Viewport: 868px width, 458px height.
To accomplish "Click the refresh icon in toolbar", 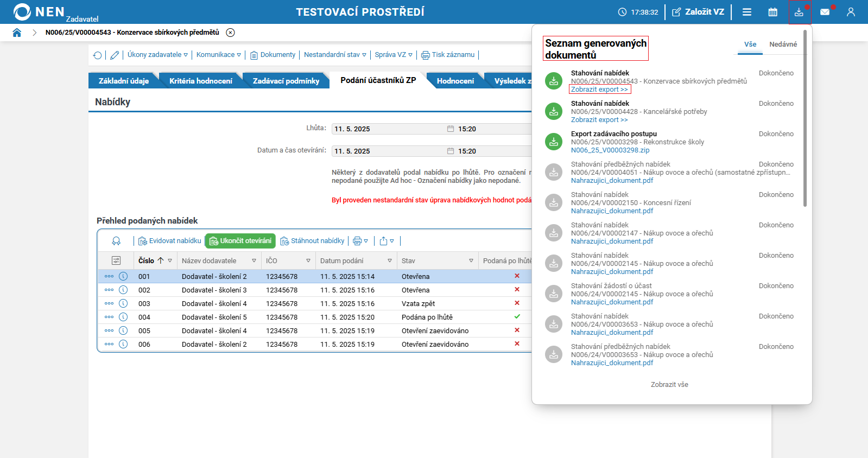I will click(x=98, y=55).
